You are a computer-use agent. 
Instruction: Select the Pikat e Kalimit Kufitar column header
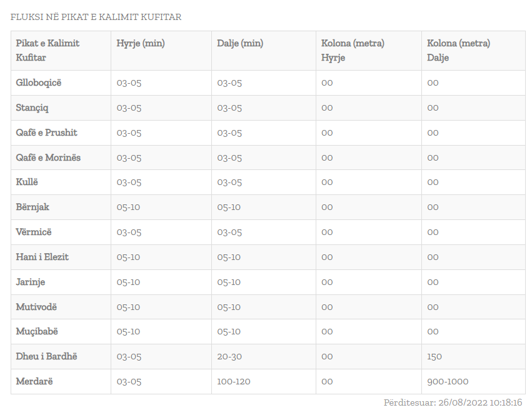(48, 50)
